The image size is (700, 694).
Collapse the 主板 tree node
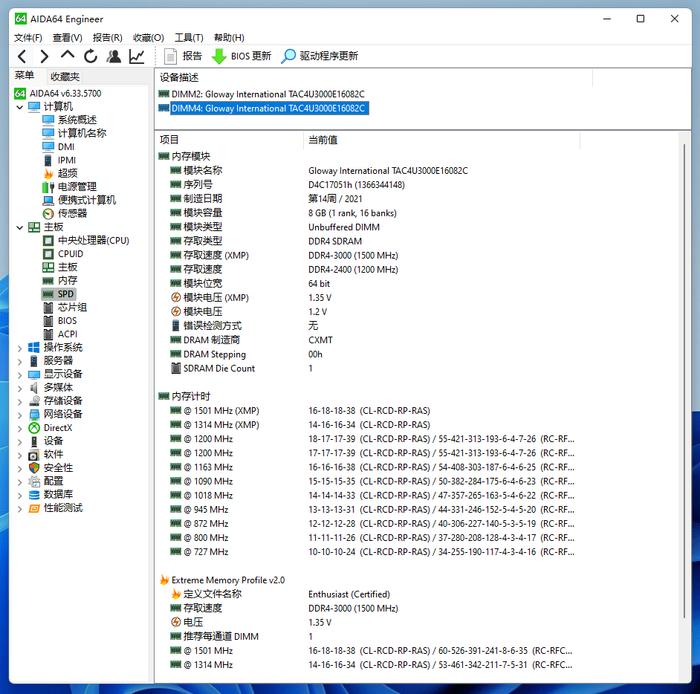[20, 228]
